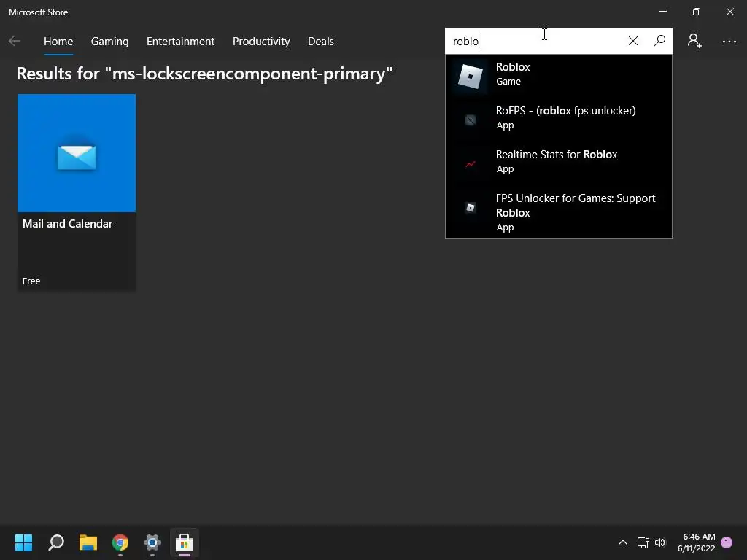Show hidden tray icons chevron
This screenshot has width=747, height=560.
623,542
